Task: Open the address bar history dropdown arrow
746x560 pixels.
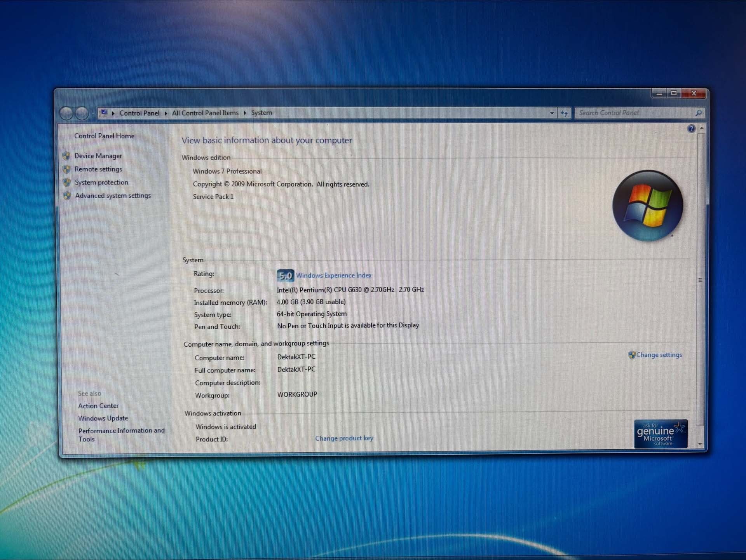Action: tap(552, 113)
